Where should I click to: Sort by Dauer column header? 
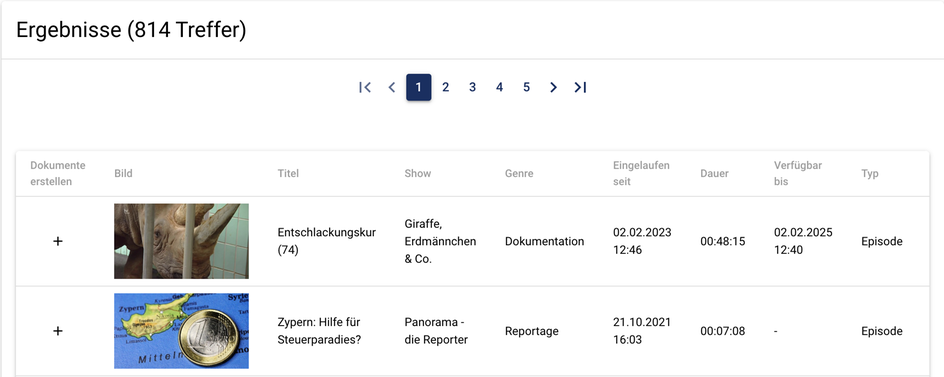(715, 173)
